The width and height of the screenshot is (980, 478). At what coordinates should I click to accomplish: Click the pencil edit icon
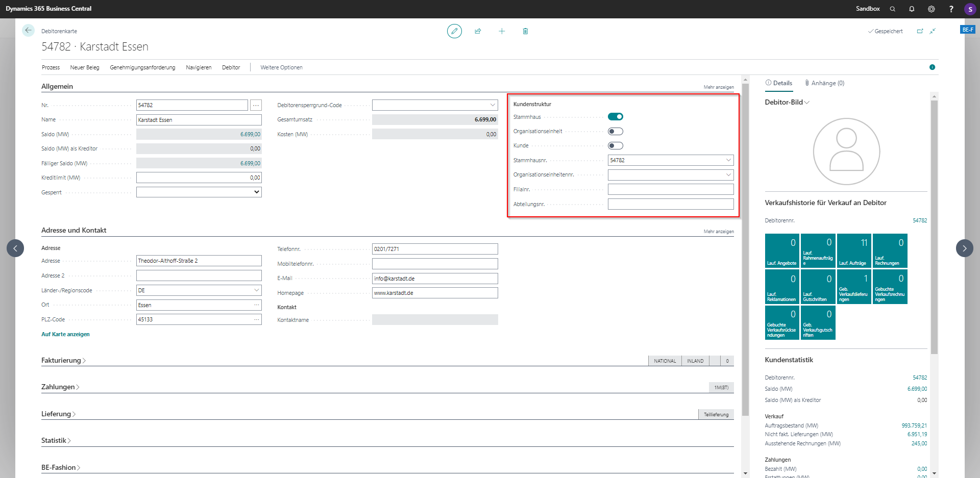(x=454, y=31)
